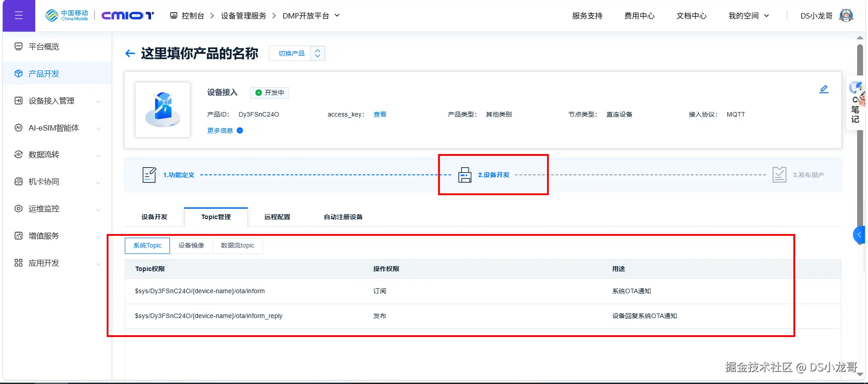Open the 切换产品 selector
This screenshot has height=384, width=868.
297,53
